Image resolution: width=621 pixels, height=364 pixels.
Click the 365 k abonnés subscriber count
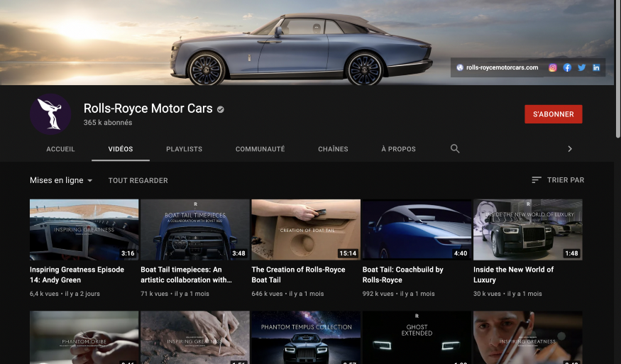coord(108,123)
